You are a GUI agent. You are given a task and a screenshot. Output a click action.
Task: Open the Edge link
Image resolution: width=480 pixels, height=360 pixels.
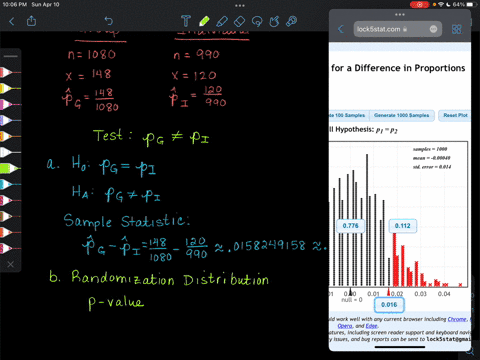[371, 326]
